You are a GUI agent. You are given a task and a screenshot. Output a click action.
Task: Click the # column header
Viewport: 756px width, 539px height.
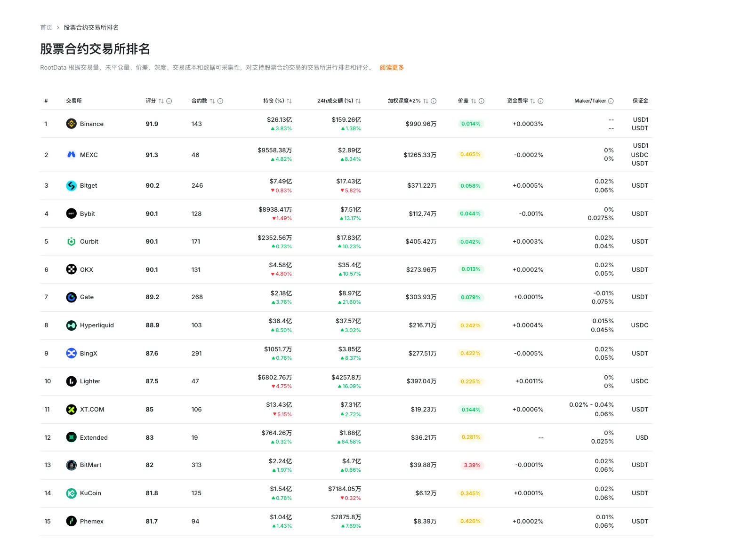pos(46,101)
